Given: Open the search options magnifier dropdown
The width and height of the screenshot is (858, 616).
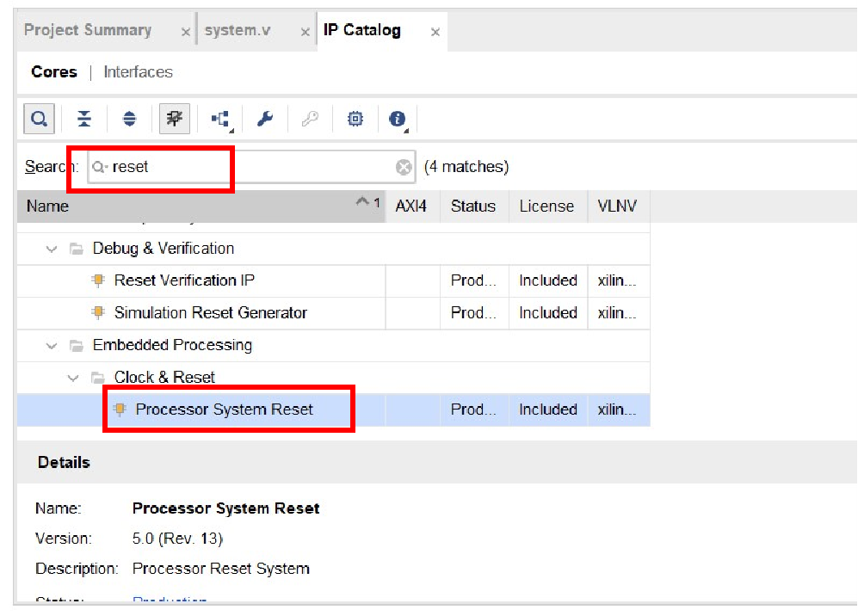Looking at the screenshot, I should coord(100,167).
